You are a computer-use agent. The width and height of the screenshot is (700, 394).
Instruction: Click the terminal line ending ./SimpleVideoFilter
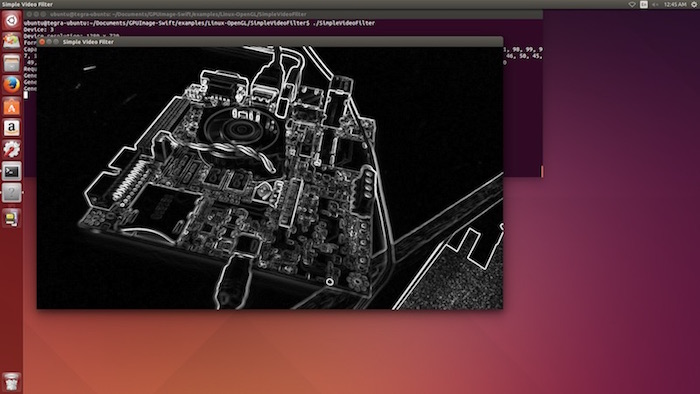tap(199, 23)
